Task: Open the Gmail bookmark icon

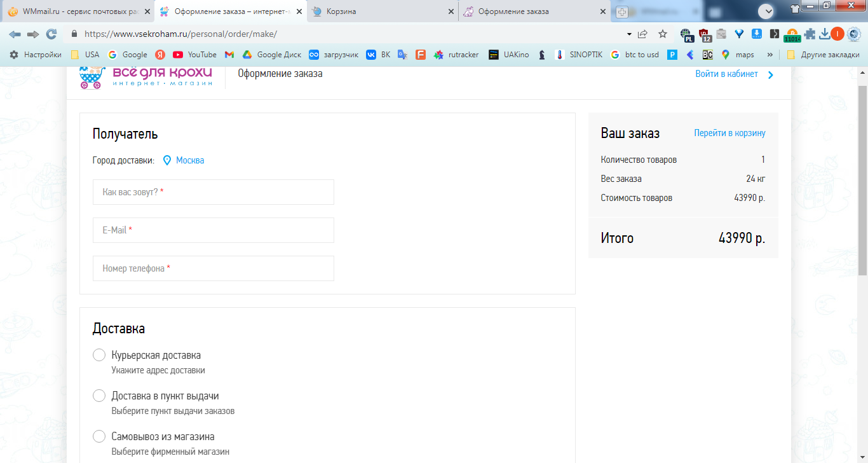Action: pos(229,55)
